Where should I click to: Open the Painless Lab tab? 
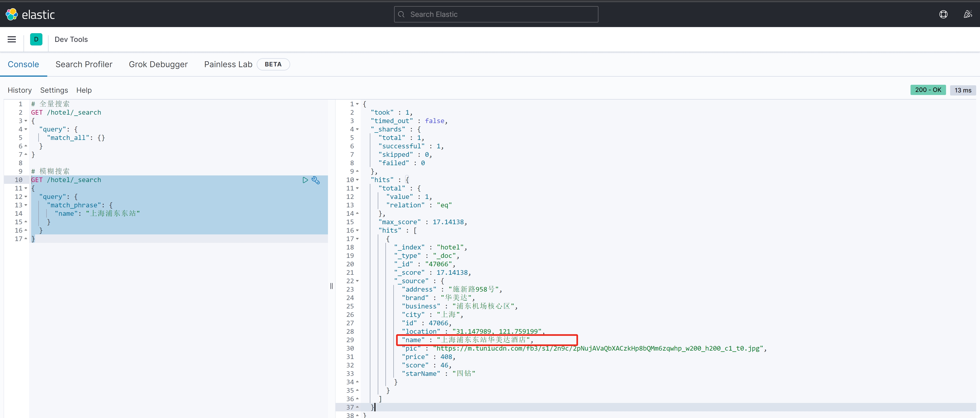coord(228,64)
